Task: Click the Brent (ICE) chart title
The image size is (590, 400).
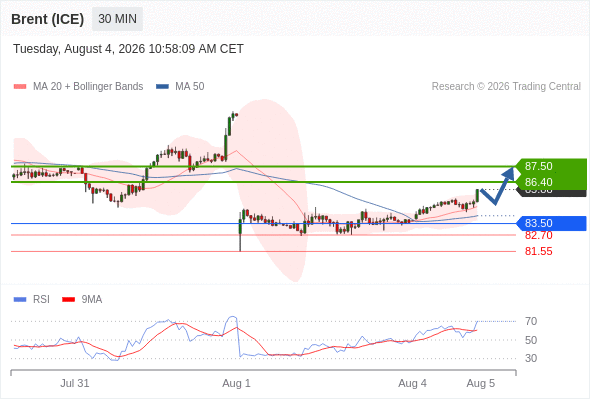Action: click(47, 19)
